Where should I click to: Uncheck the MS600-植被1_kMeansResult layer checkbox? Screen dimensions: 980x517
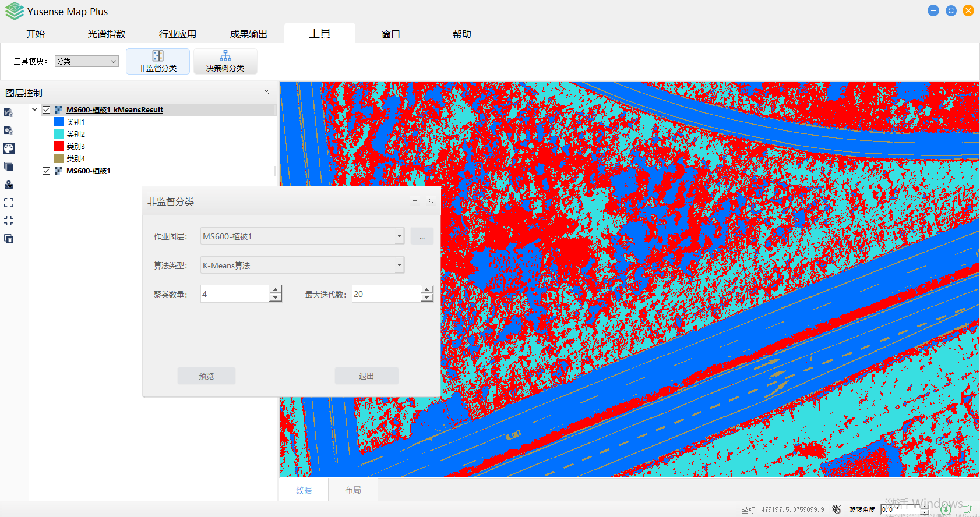(46, 109)
